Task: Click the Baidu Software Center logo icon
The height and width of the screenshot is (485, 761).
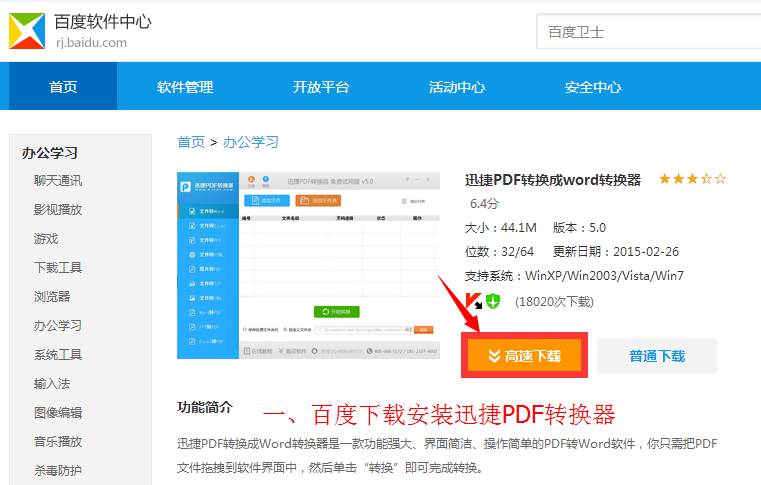Action: click(x=27, y=31)
